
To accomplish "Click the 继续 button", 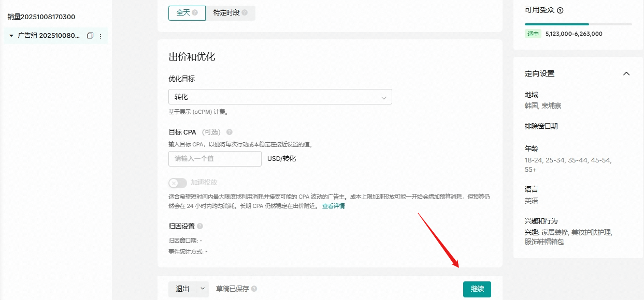I will (477, 289).
